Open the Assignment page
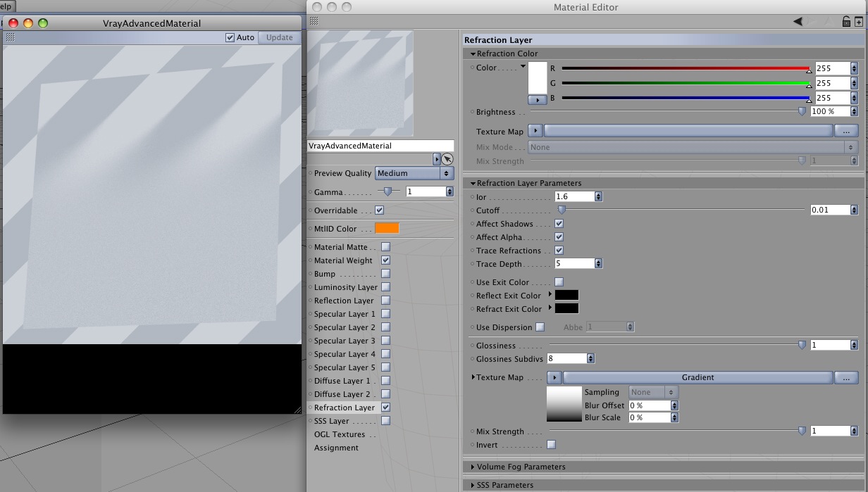 (x=336, y=448)
